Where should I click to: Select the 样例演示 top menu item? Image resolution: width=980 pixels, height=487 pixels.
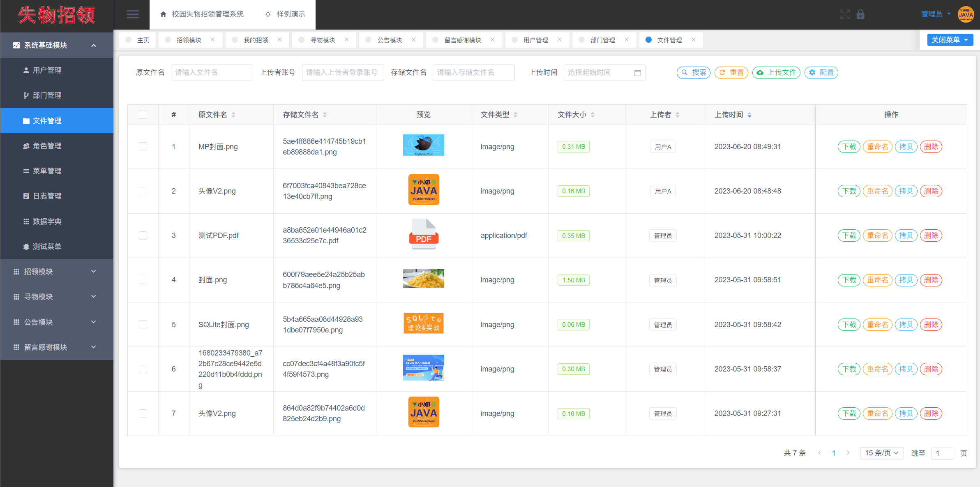[285, 14]
